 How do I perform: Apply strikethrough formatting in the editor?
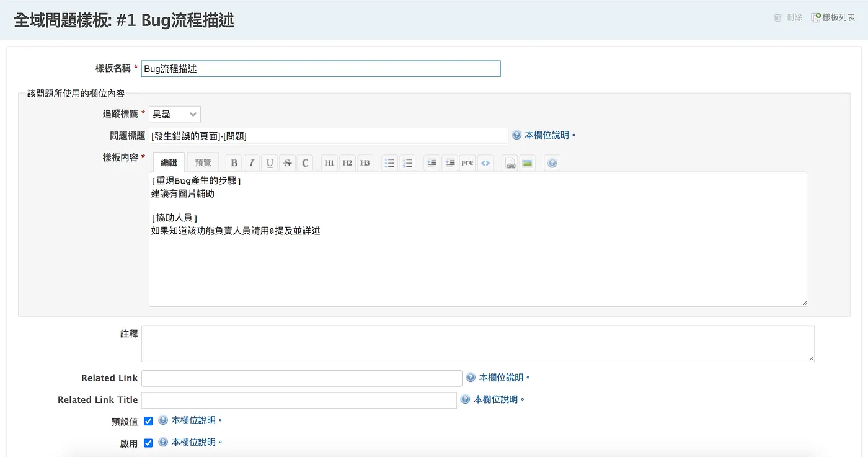(287, 163)
